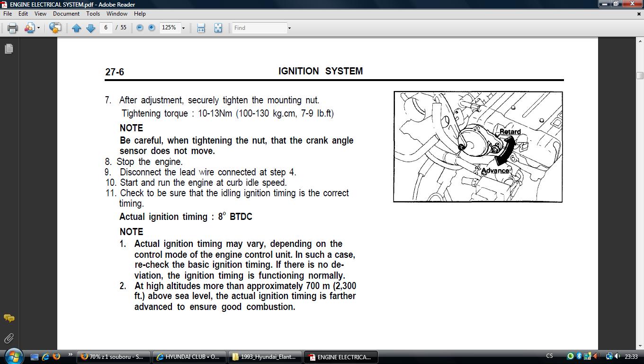Click inside the Find search box
The image size is (644, 364).
pyautogui.click(x=259, y=27)
